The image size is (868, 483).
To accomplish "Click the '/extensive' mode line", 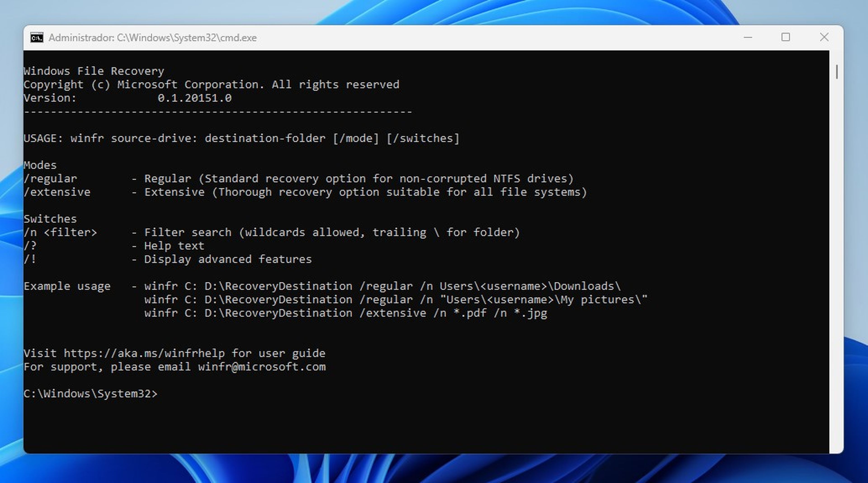I will point(305,192).
